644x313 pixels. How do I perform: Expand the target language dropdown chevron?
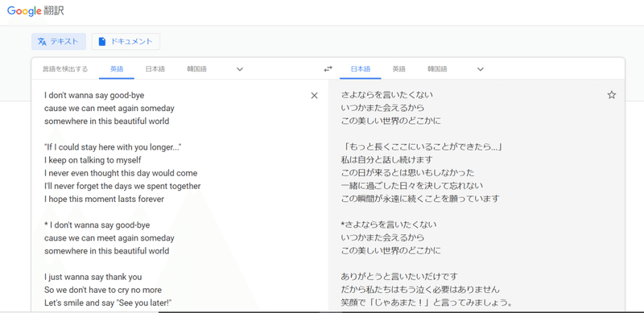[480, 69]
